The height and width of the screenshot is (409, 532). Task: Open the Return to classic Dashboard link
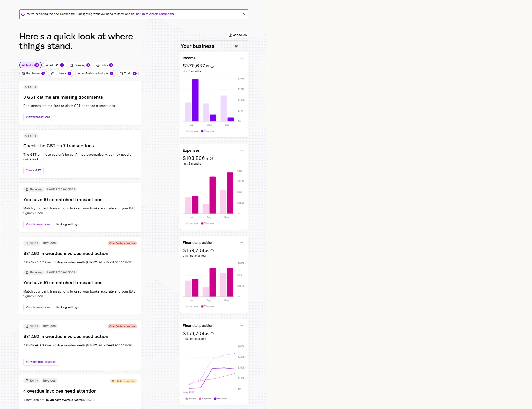[155, 14]
